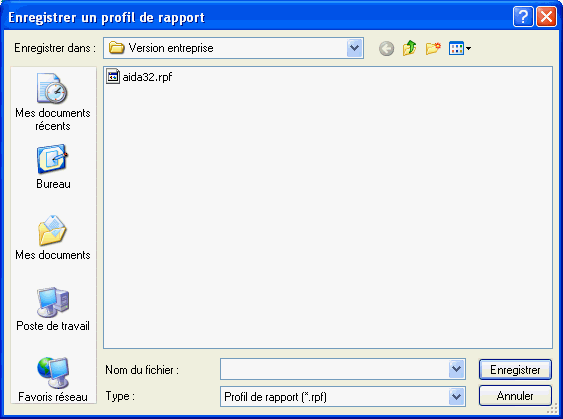Click the aida32.rpf file icon

point(113,76)
